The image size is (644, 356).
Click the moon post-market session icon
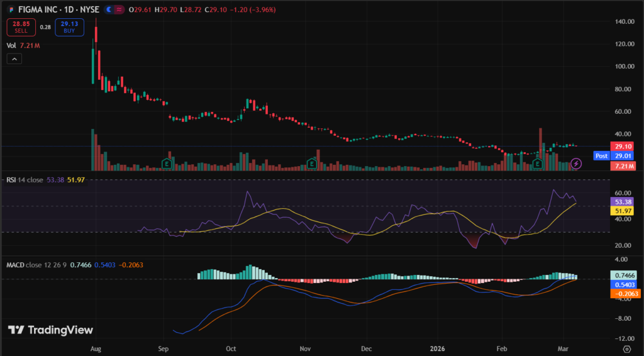tap(109, 10)
